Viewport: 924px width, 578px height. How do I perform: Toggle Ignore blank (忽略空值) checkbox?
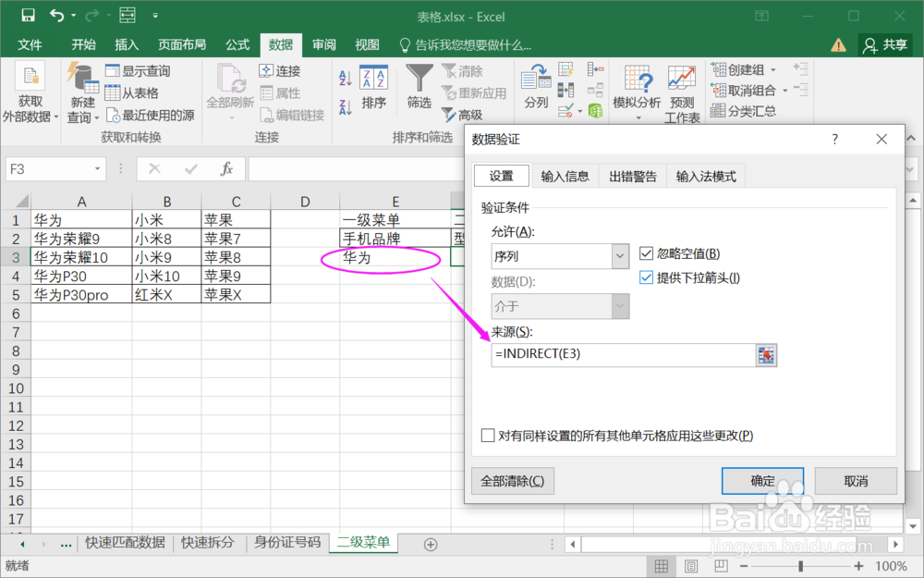coord(647,253)
